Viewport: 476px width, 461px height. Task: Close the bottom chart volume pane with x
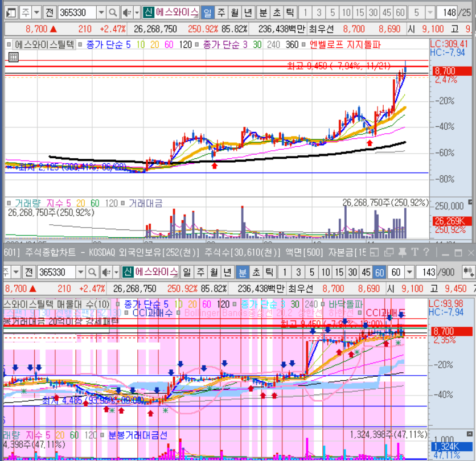click(470, 434)
